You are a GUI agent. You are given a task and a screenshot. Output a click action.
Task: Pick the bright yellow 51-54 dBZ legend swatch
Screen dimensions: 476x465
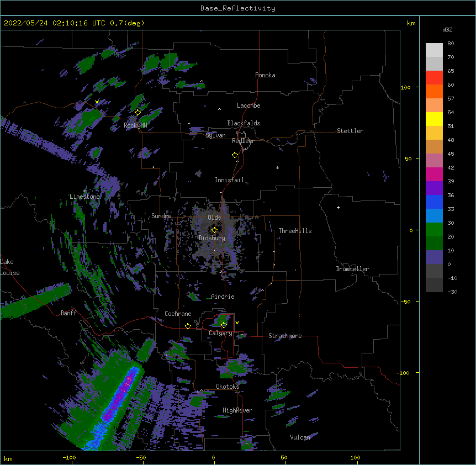pyautogui.click(x=434, y=119)
